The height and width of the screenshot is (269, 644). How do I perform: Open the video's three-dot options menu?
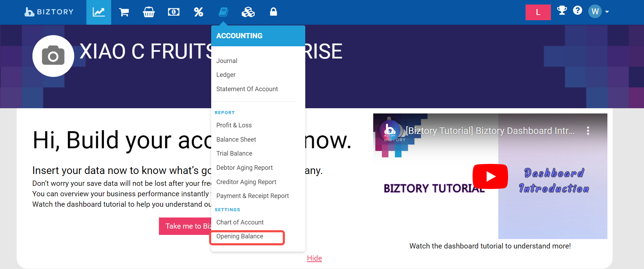[x=588, y=131]
